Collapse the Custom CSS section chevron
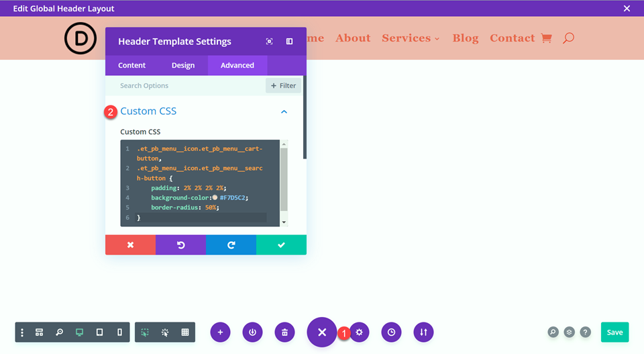This screenshot has width=644, height=354. pyautogui.click(x=284, y=112)
